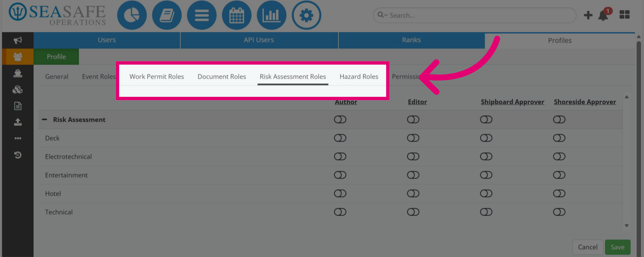Toggle Shoreside Approver for Risk Assessment group
The image size is (644, 257).
coord(559,120)
